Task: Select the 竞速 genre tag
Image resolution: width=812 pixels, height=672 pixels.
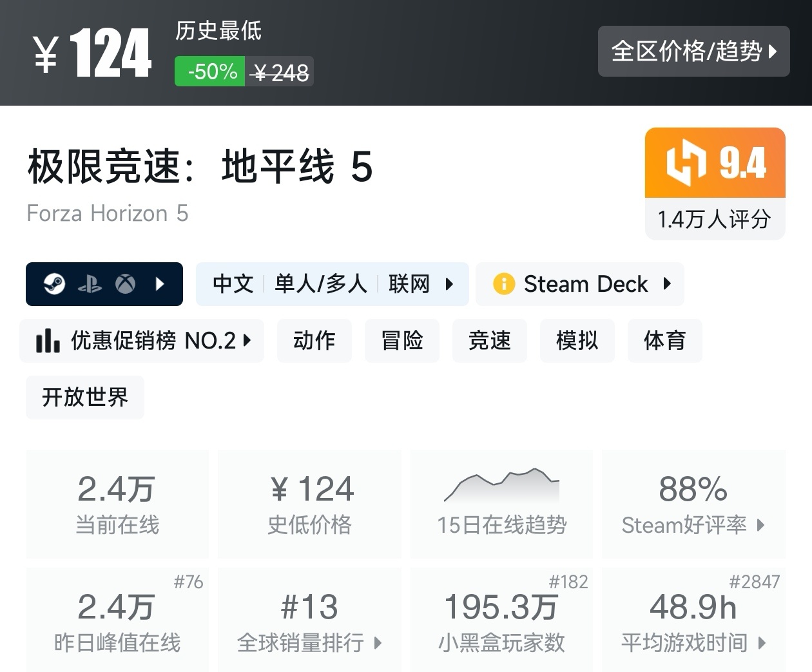Action: coord(489,340)
